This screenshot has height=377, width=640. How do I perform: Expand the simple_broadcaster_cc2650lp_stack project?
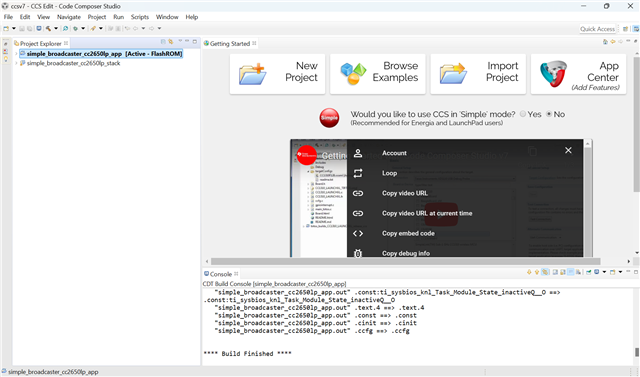pyautogui.click(x=16, y=63)
